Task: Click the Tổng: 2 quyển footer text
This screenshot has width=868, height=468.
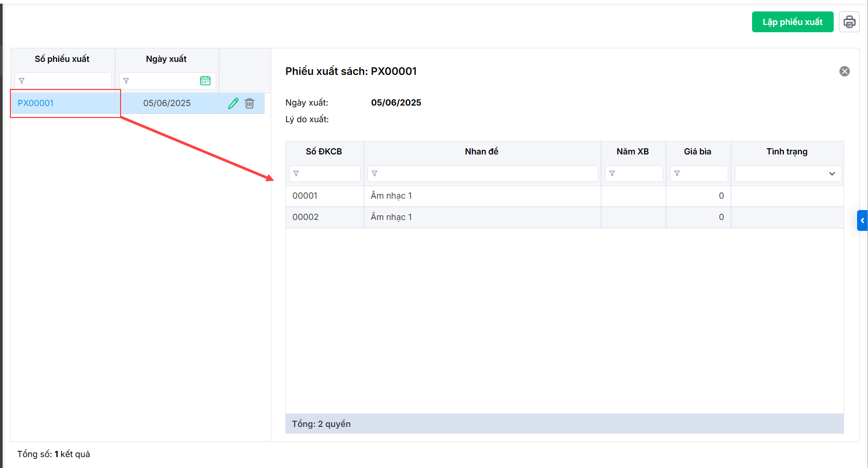Action: coord(321,424)
